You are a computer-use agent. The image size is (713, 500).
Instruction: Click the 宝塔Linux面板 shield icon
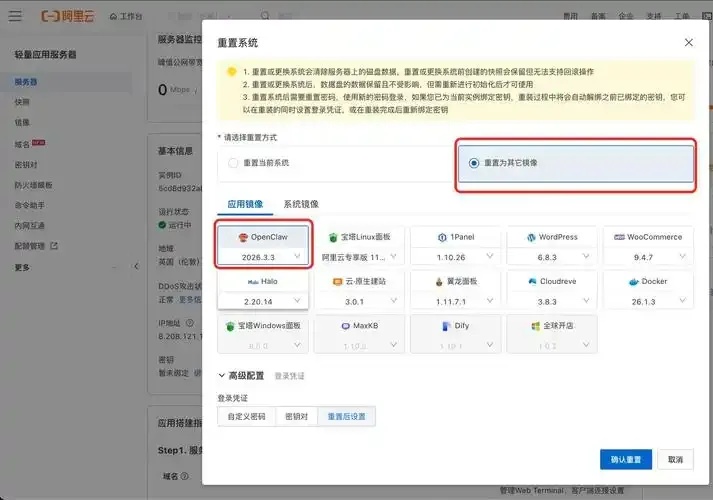tap(333, 237)
